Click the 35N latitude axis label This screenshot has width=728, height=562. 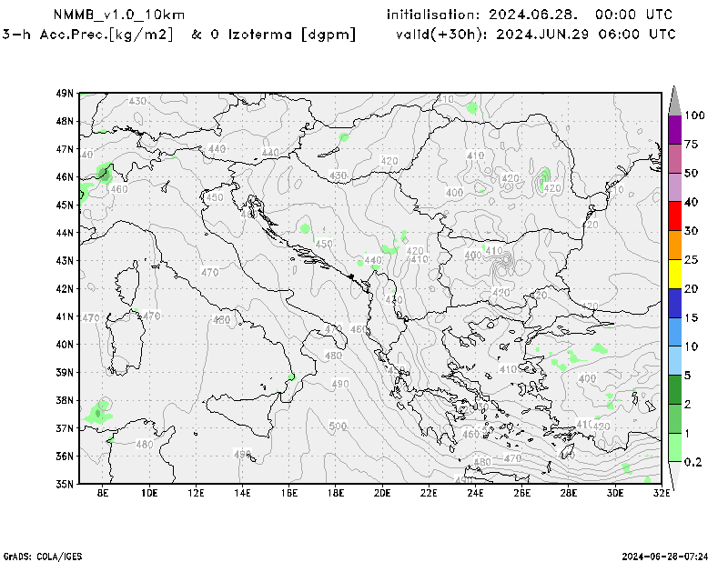(x=65, y=484)
